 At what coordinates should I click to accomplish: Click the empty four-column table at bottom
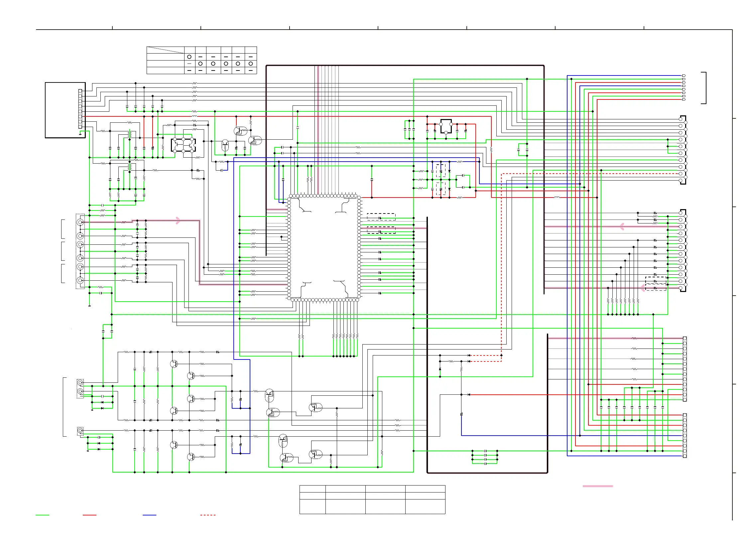click(372, 500)
